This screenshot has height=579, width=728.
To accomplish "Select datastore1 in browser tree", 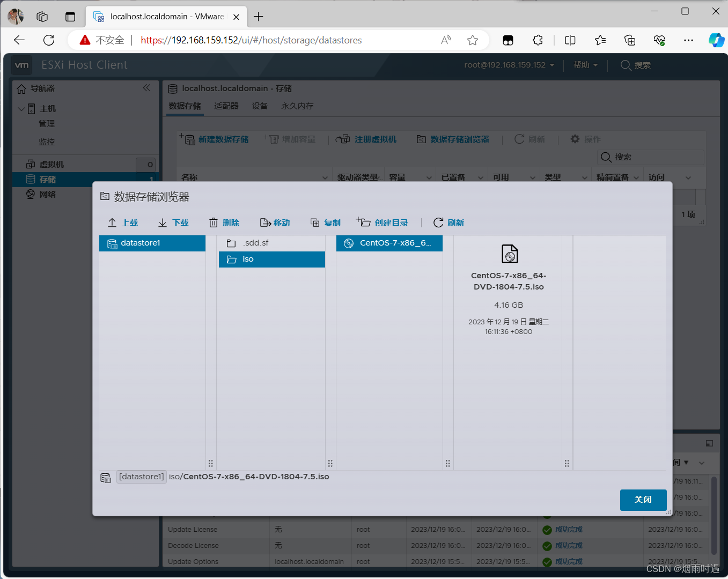I will pos(152,243).
